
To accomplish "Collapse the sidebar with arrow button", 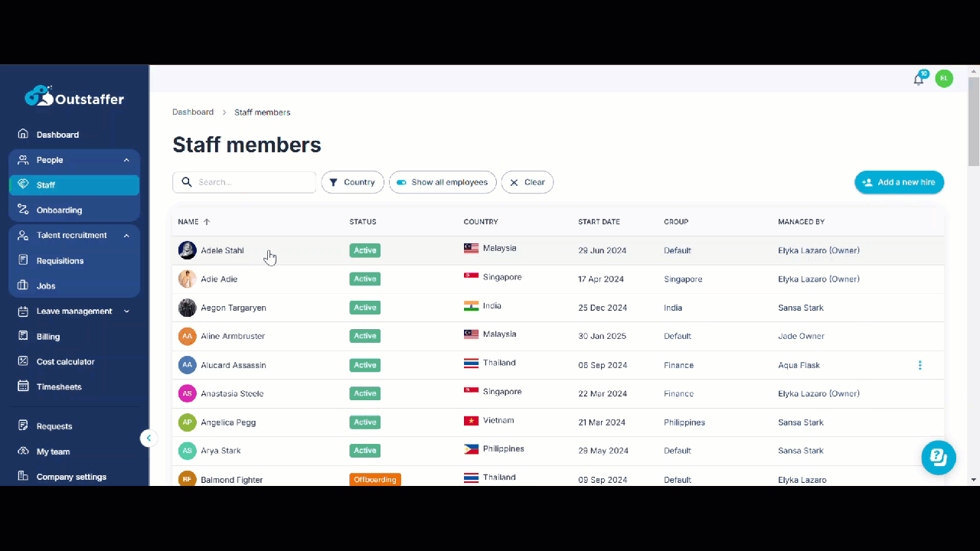I will [x=149, y=439].
